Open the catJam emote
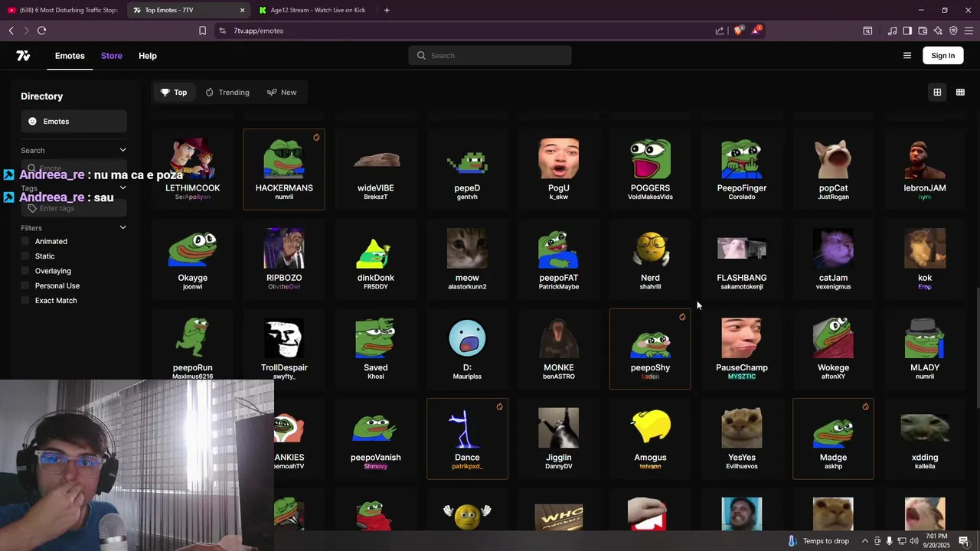 coord(833,259)
